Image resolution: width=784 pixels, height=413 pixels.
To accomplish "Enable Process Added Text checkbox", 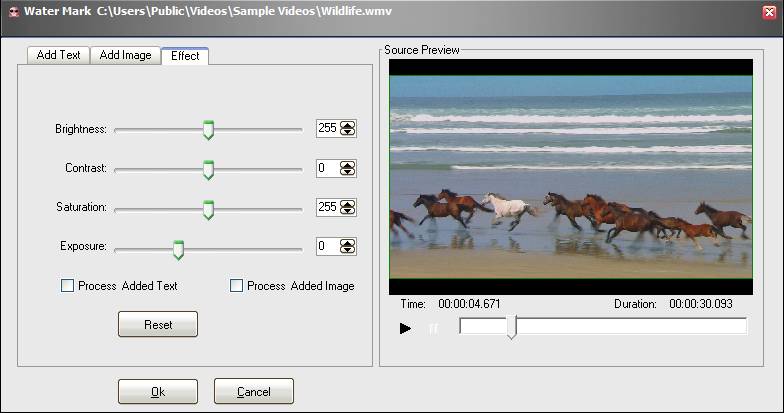I will pyautogui.click(x=67, y=286).
